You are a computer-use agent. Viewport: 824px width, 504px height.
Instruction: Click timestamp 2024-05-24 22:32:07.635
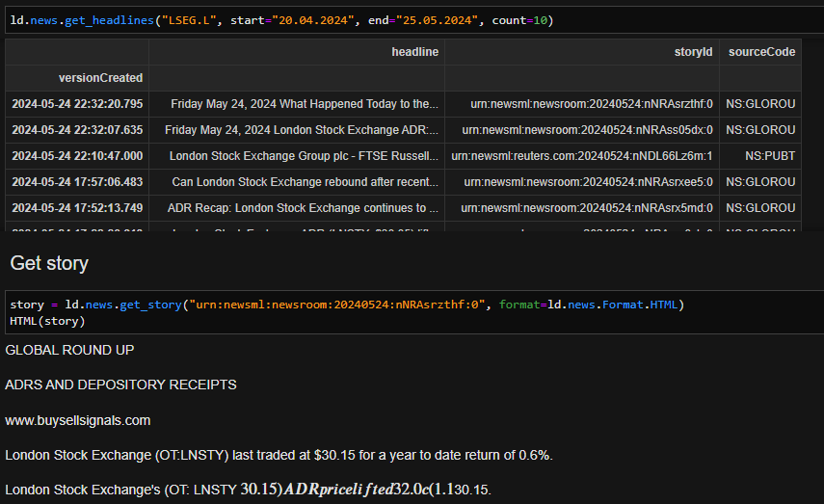[77, 130]
